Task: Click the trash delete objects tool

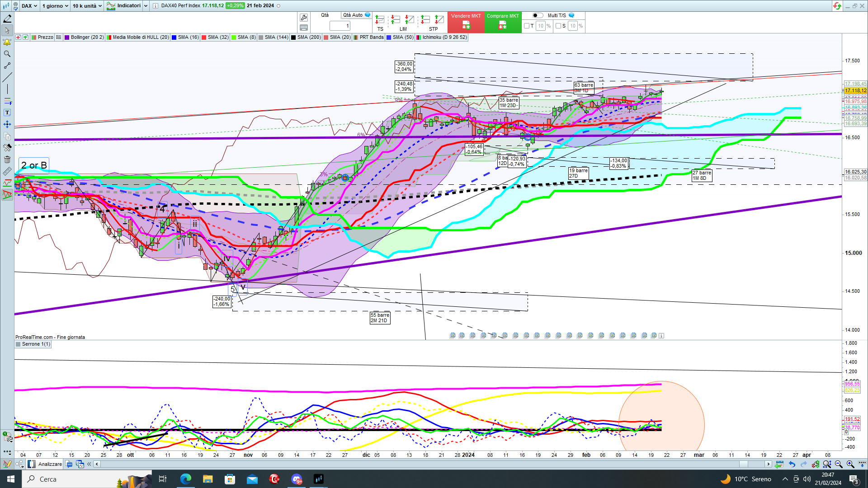Action: (7, 160)
